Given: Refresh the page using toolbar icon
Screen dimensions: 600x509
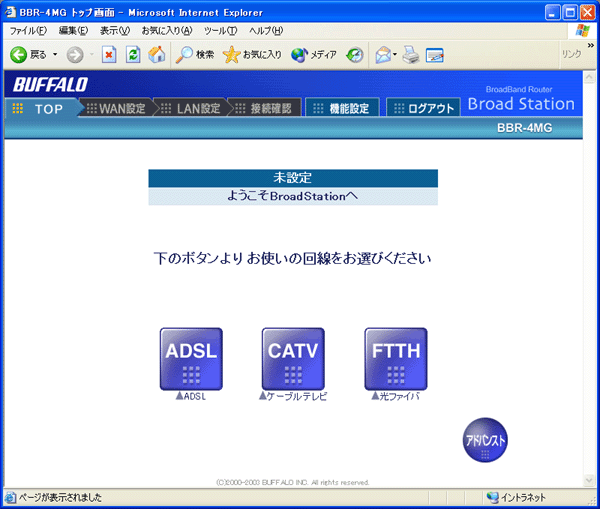Looking at the screenshot, I should click(x=133, y=55).
